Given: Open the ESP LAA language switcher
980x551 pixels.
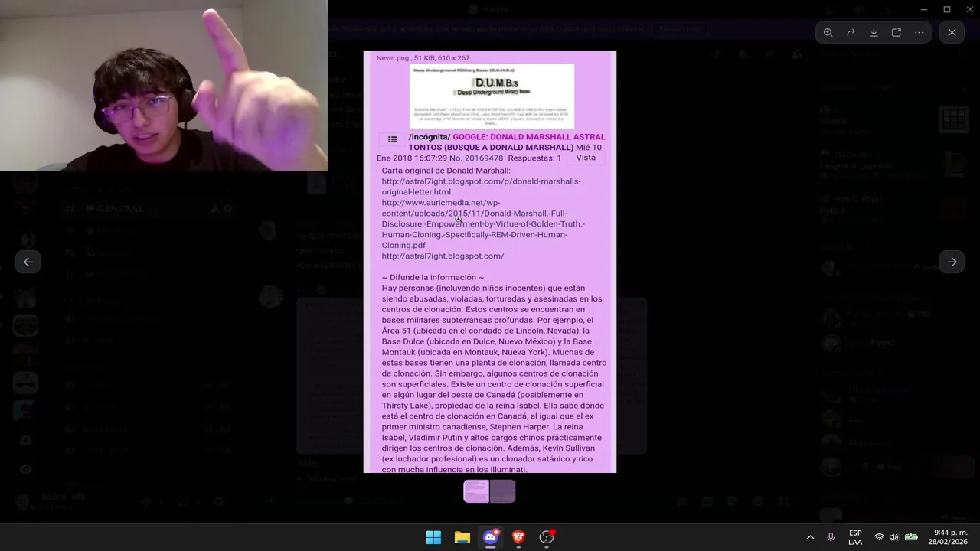Looking at the screenshot, I should pos(855,537).
